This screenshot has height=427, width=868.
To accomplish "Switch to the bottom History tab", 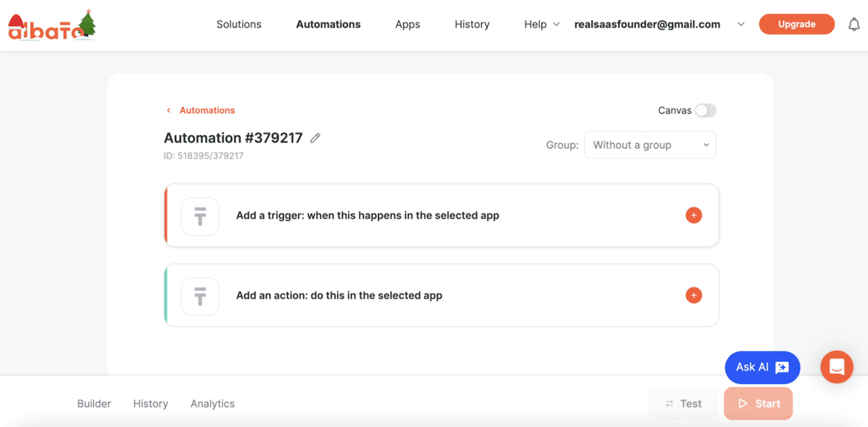I will click(150, 403).
